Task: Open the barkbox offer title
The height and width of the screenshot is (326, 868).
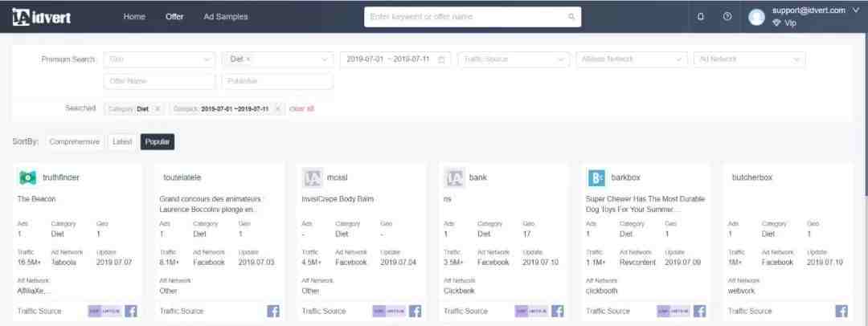Action: click(x=626, y=177)
